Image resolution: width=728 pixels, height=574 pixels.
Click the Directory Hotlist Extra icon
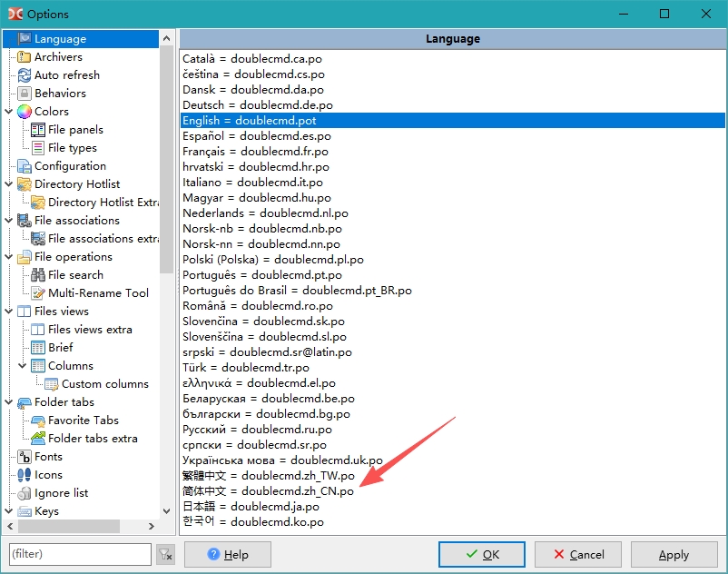pyautogui.click(x=38, y=202)
